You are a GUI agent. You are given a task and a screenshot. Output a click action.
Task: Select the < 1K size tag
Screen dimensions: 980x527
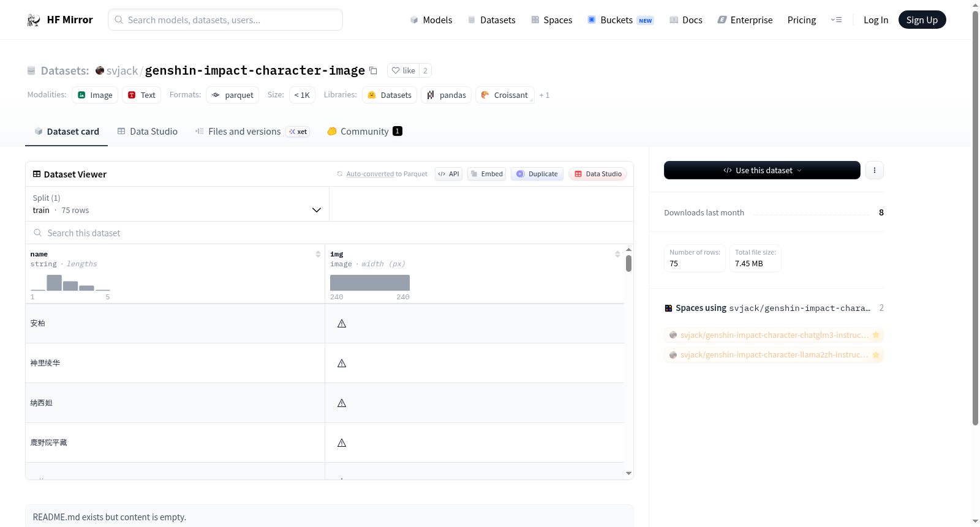302,95
